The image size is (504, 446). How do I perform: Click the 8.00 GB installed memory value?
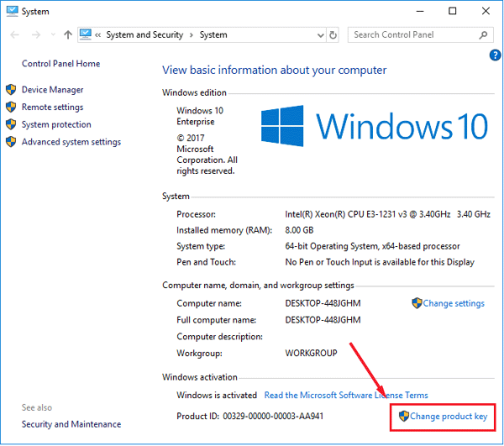(x=299, y=230)
